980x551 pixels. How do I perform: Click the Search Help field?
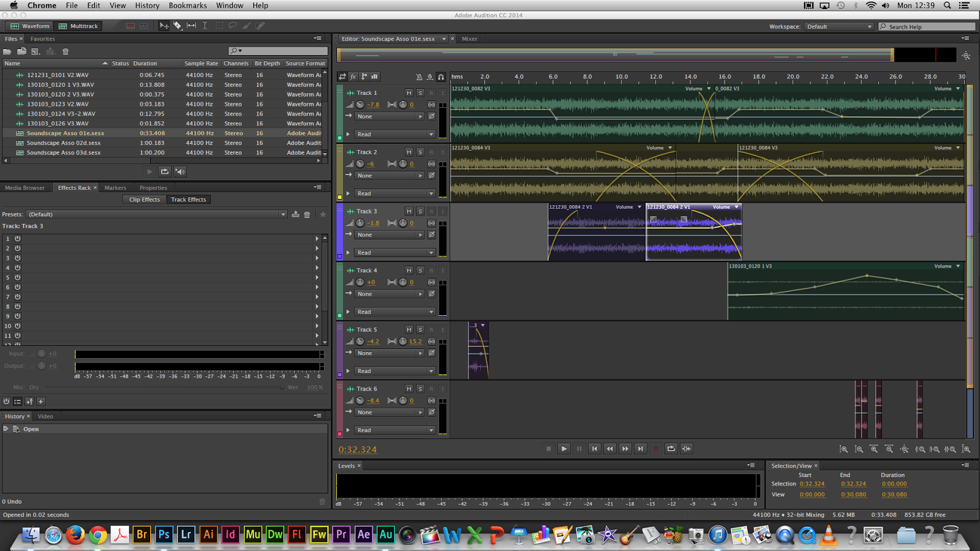click(927, 26)
